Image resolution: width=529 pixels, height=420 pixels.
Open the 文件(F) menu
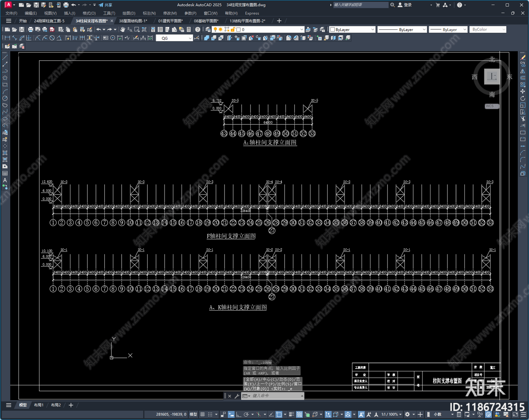point(11,13)
